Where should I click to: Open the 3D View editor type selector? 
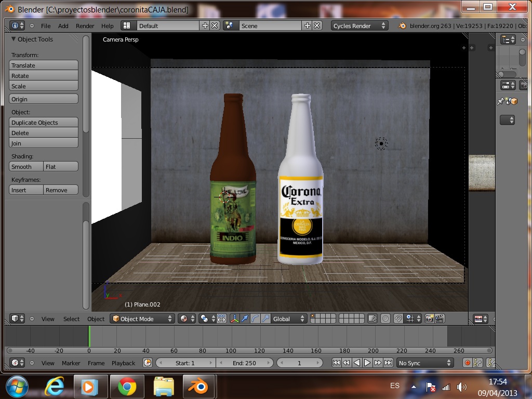(17, 318)
